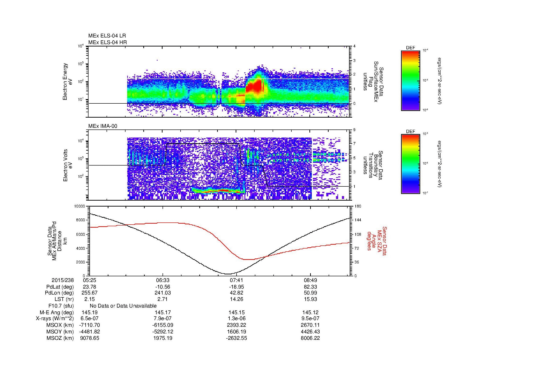
Task: Click PdLon value '255.67'
Action: pos(90,293)
